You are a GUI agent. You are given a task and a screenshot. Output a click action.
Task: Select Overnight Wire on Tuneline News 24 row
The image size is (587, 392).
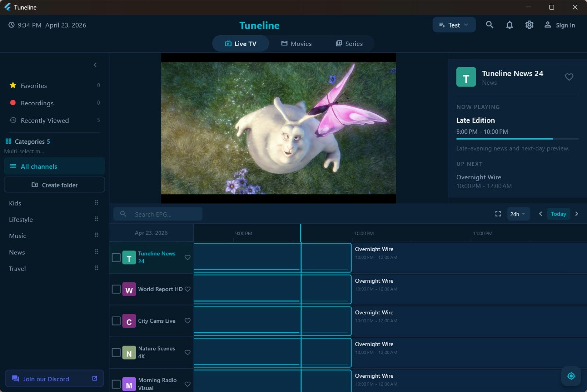[x=469, y=257]
